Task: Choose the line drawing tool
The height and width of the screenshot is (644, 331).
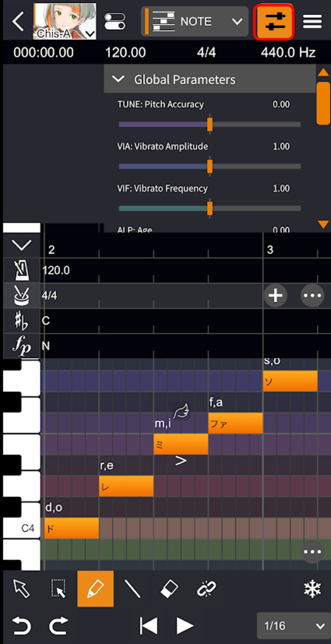Action: point(132,588)
